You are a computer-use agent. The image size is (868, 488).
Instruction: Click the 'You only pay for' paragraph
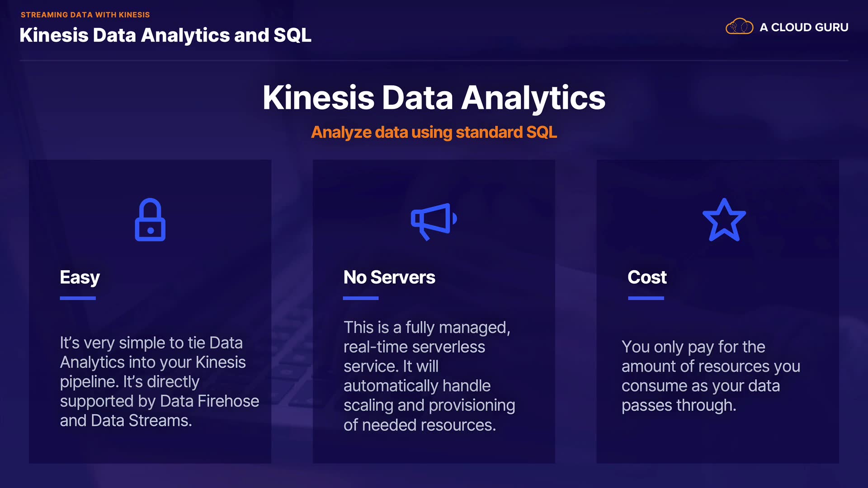[x=711, y=376]
